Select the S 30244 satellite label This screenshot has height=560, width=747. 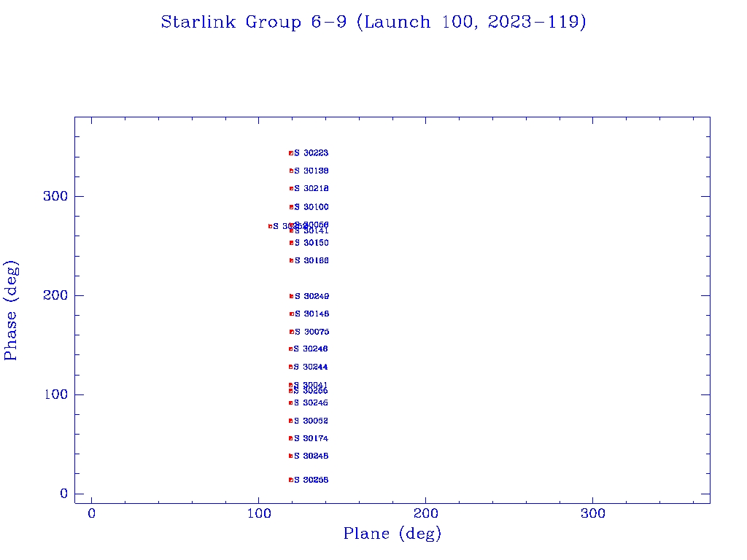point(311,367)
